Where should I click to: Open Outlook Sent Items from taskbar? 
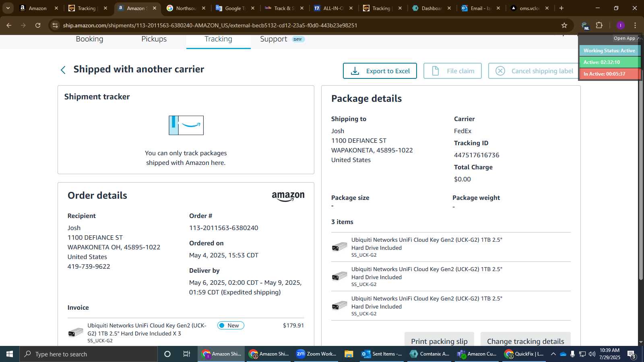click(x=382, y=354)
